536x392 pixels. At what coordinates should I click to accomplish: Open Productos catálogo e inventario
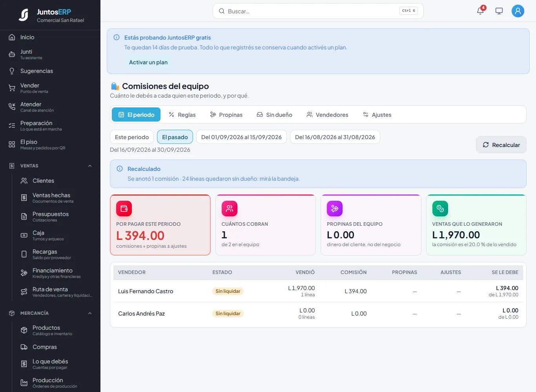(x=56, y=330)
